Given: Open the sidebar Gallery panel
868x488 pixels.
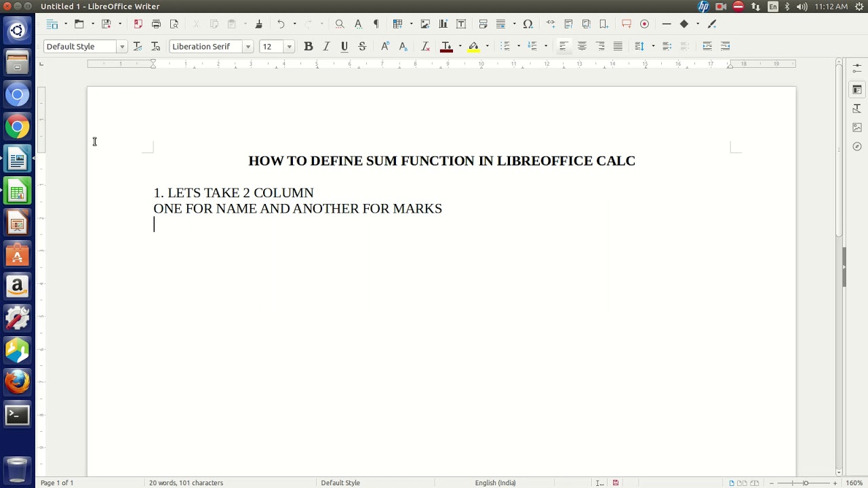Looking at the screenshot, I should point(857,127).
